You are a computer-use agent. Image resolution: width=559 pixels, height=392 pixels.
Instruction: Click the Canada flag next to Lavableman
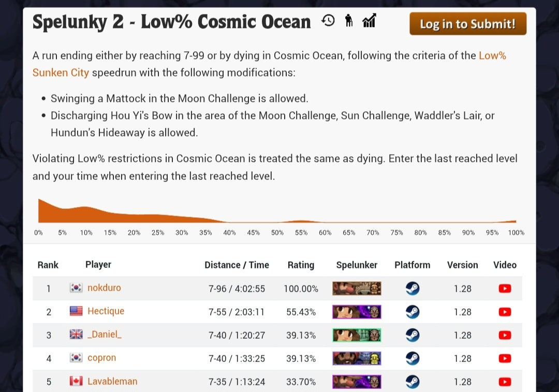(76, 381)
